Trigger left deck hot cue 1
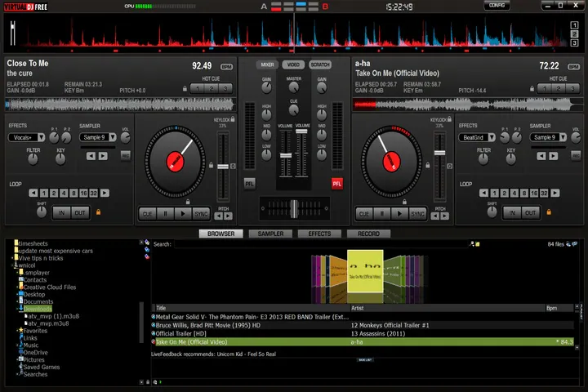588x392 pixels. (198, 88)
